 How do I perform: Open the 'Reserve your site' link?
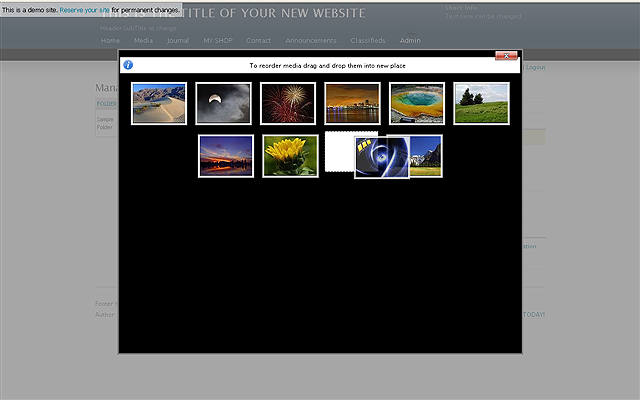click(x=84, y=9)
